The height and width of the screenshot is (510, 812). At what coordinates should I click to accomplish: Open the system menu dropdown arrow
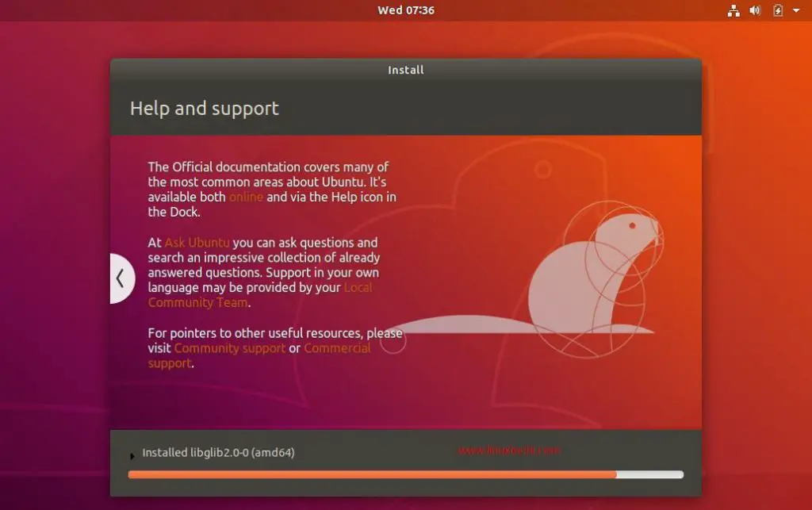(x=796, y=10)
